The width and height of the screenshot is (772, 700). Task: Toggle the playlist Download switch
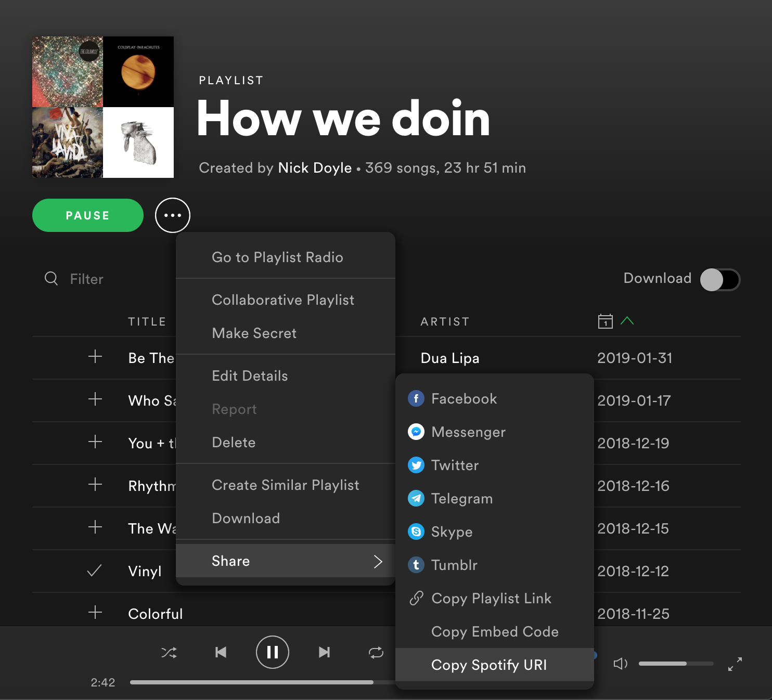coord(719,280)
